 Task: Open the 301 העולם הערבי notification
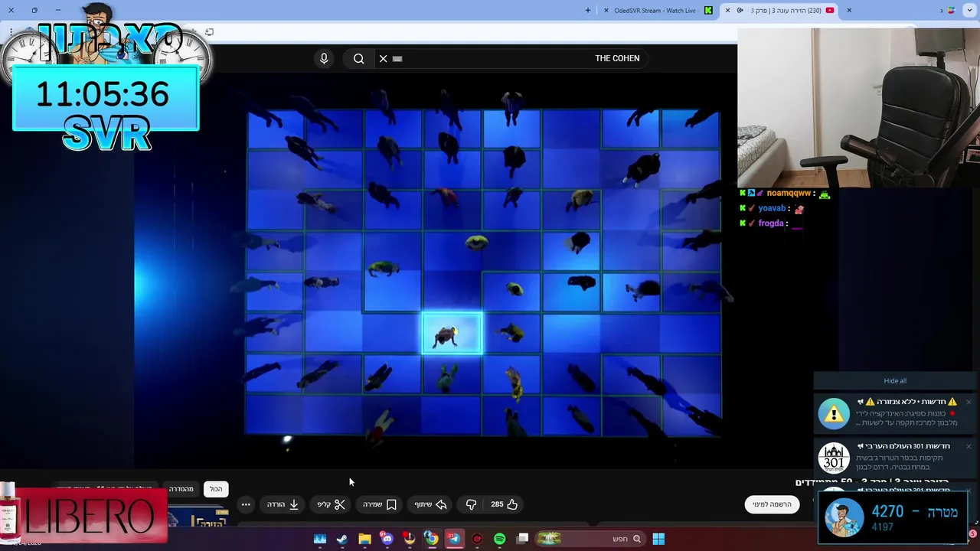click(x=894, y=457)
